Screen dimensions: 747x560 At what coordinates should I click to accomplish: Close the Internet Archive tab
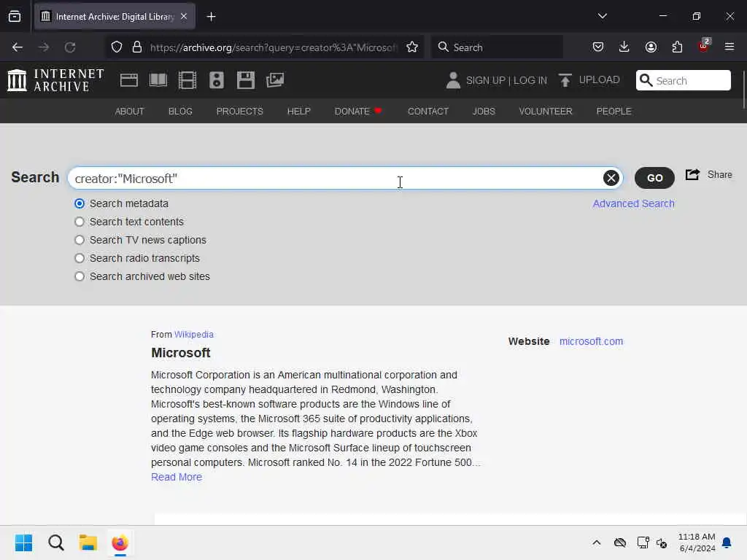(x=184, y=17)
